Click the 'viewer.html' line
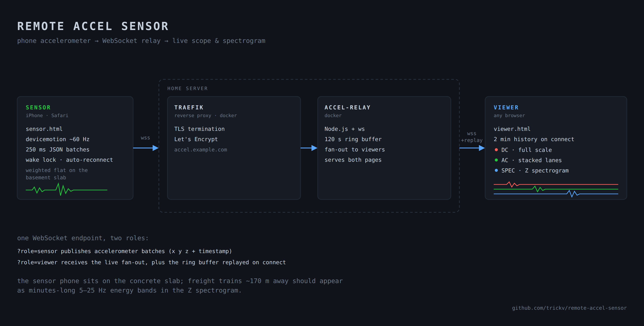The image size is (644, 326). [512, 129]
